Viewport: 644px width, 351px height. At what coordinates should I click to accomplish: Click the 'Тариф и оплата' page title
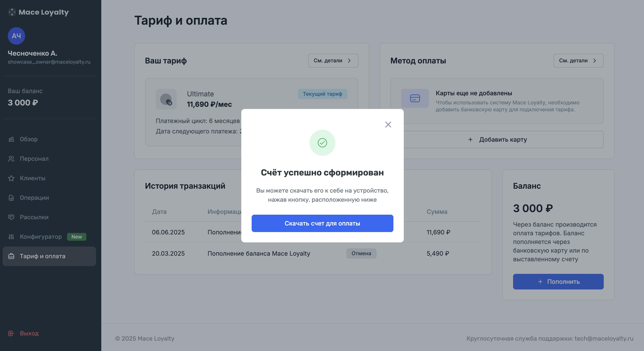tap(181, 20)
